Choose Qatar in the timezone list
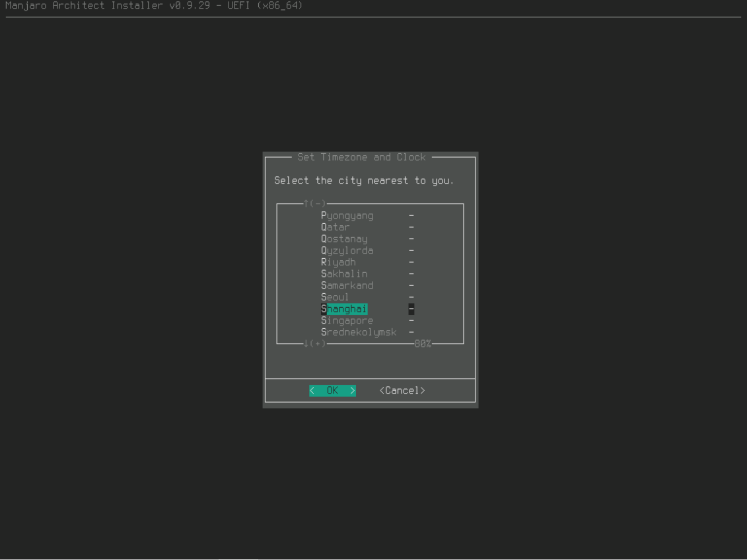Viewport: 747px width, 560px height. point(335,227)
